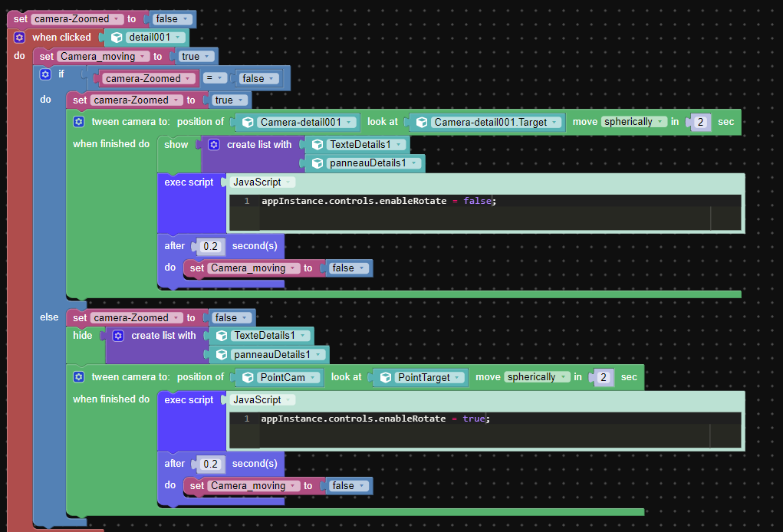This screenshot has height=532, width=783.
Task: Click the gear on the 'show' create list block
Action: (214, 145)
